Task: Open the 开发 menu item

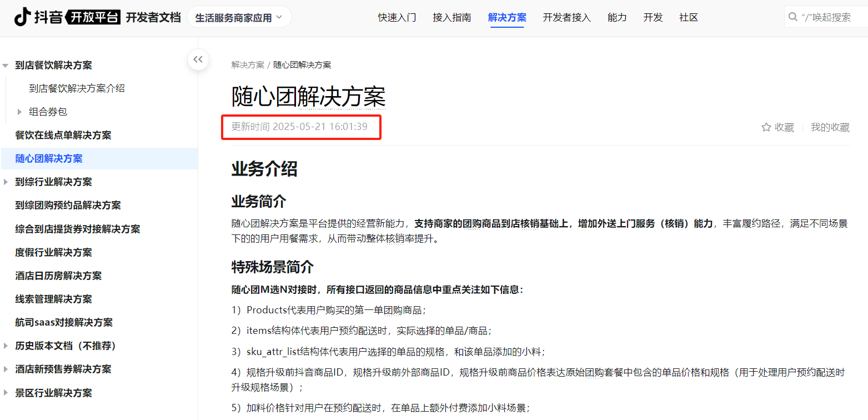Action: point(653,17)
